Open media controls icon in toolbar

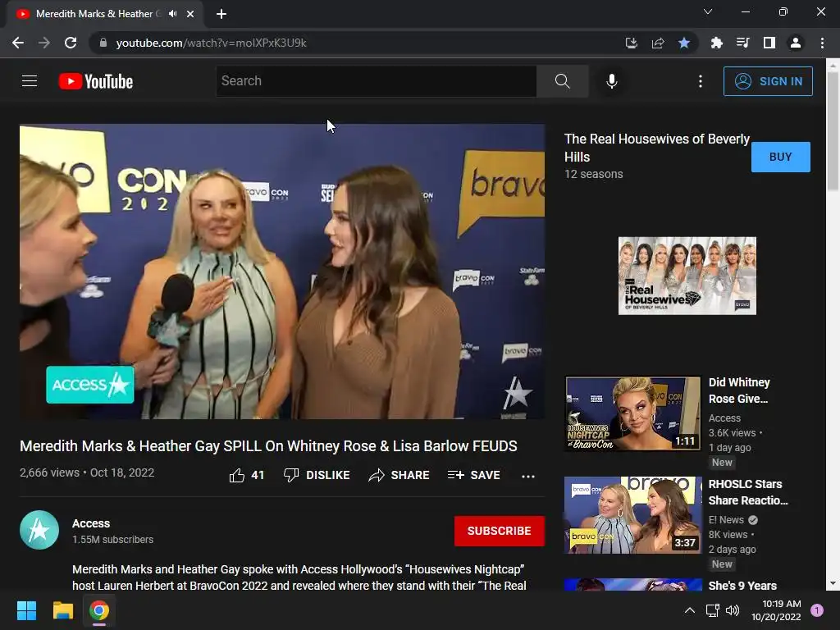point(742,43)
